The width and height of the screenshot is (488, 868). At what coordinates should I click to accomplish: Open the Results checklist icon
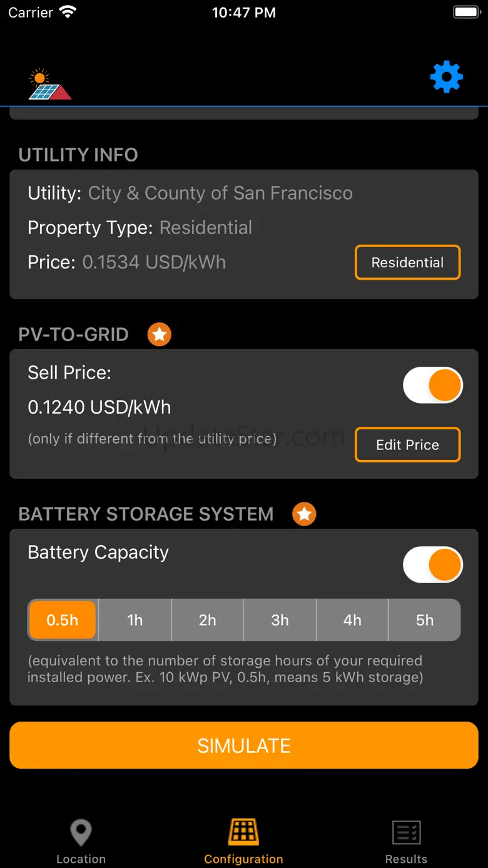[x=406, y=832]
